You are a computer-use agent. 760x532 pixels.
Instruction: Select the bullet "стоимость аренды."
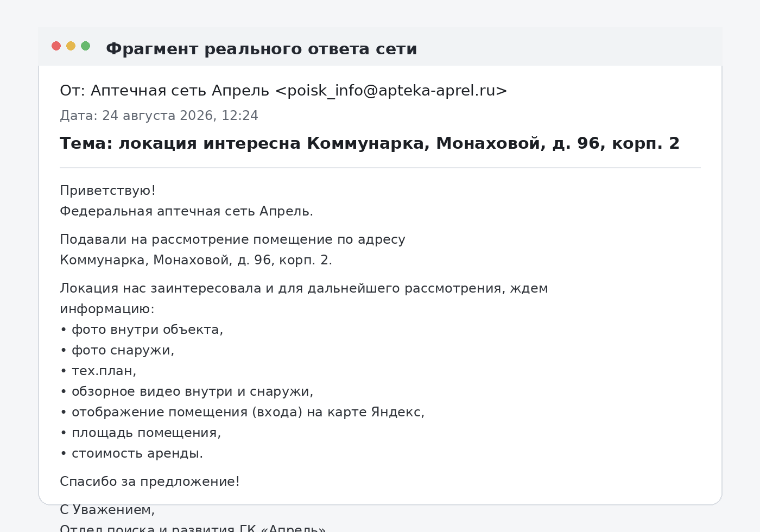[131, 453]
